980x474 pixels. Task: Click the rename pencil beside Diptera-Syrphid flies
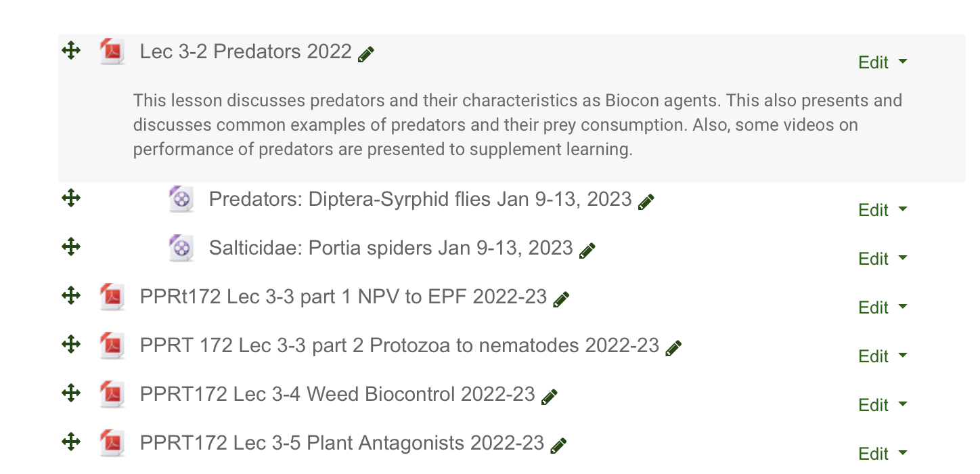(646, 202)
